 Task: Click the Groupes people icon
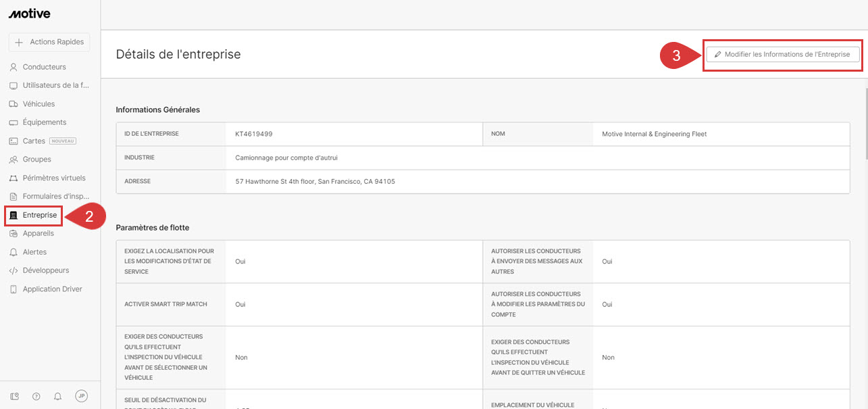pos(14,160)
